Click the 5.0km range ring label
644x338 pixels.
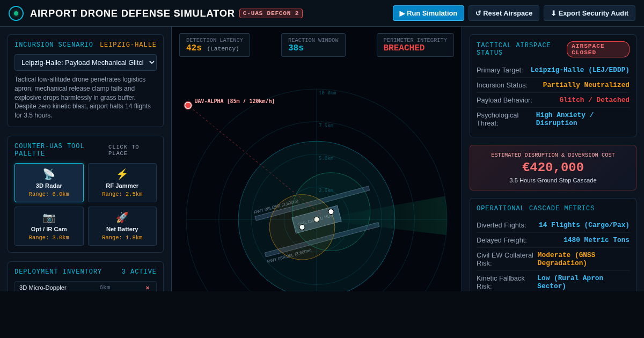[x=327, y=158]
